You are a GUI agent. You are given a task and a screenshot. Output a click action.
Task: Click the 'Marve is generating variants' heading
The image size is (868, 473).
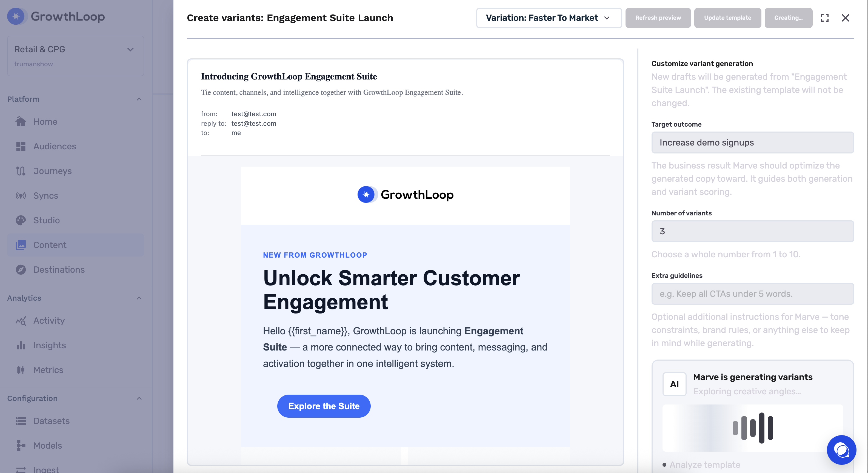(753, 377)
